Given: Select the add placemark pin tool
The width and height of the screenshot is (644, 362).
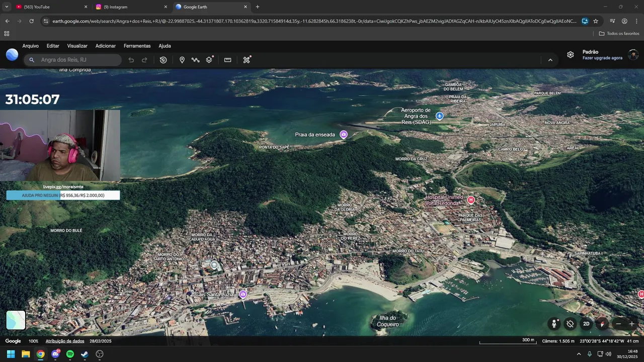Looking at the screenshot, I should 182,60.
